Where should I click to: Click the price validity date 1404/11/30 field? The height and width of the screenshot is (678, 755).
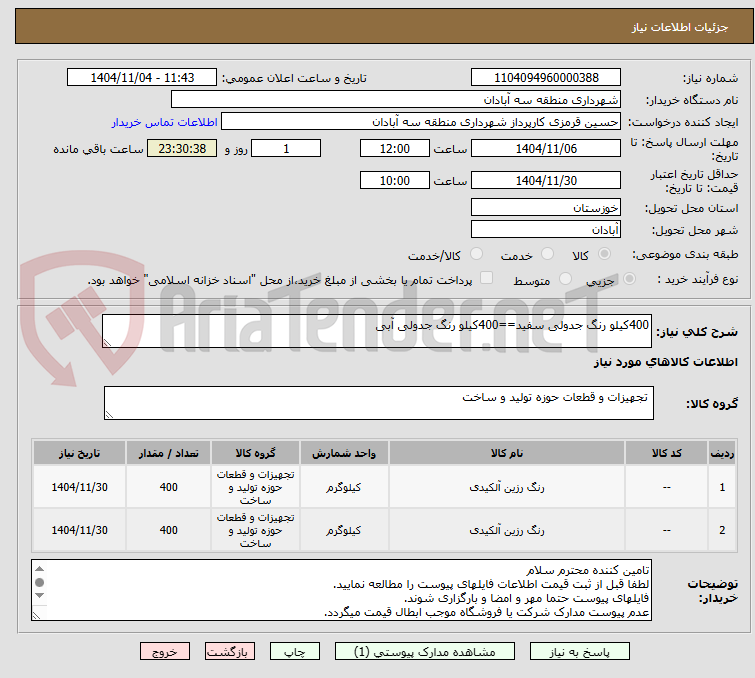546,181
